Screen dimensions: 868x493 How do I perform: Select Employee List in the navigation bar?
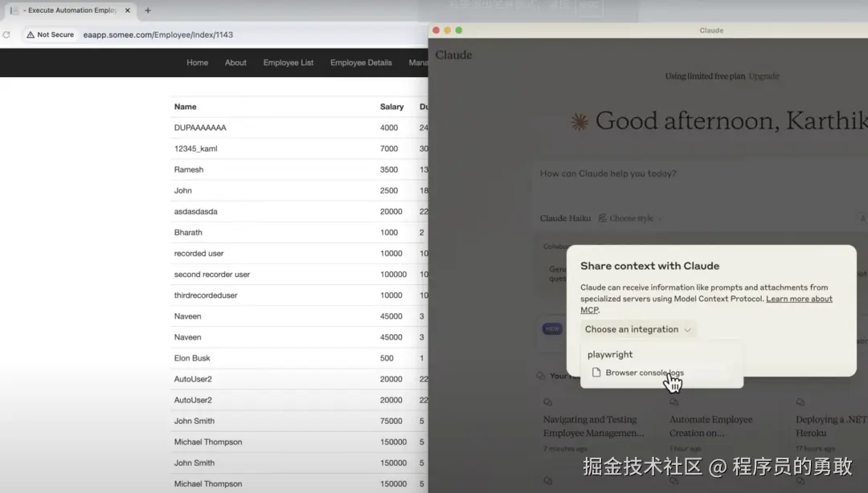288,62
